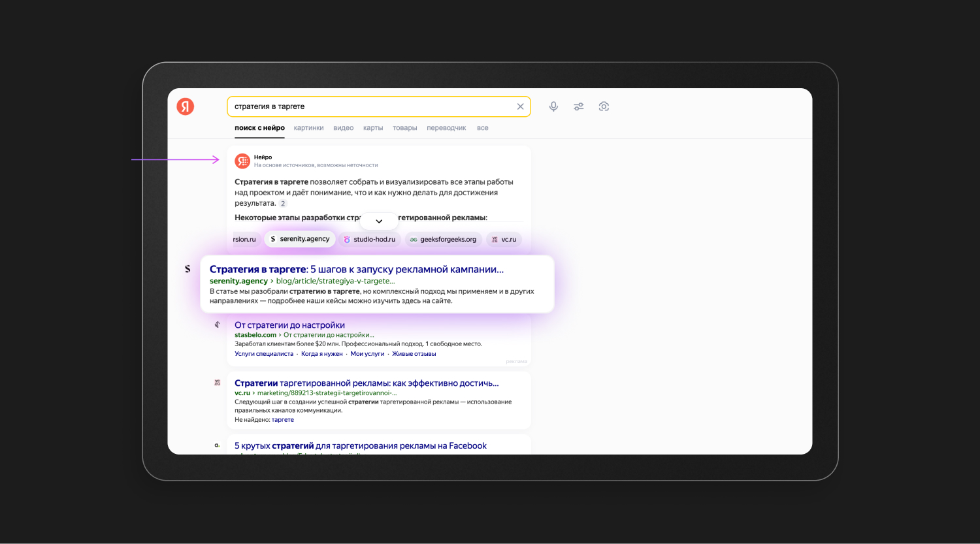
Task: Open the все tab
Action: [483, 128]
